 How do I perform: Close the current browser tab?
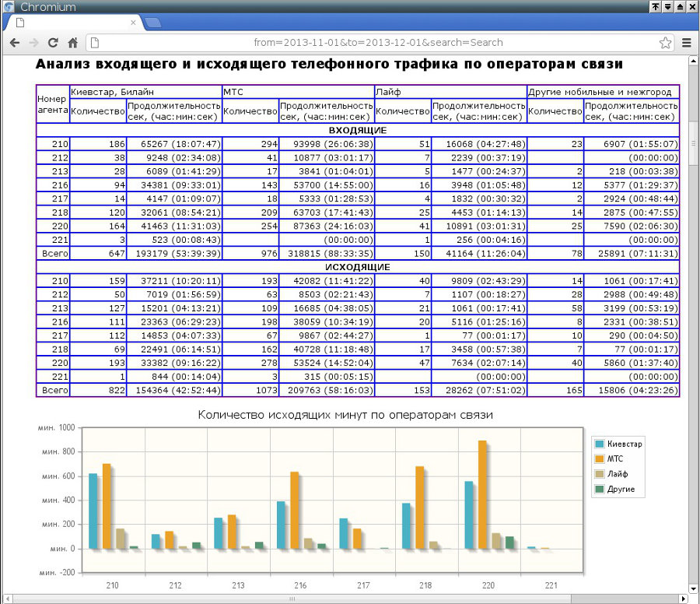[x=133, y=23]
